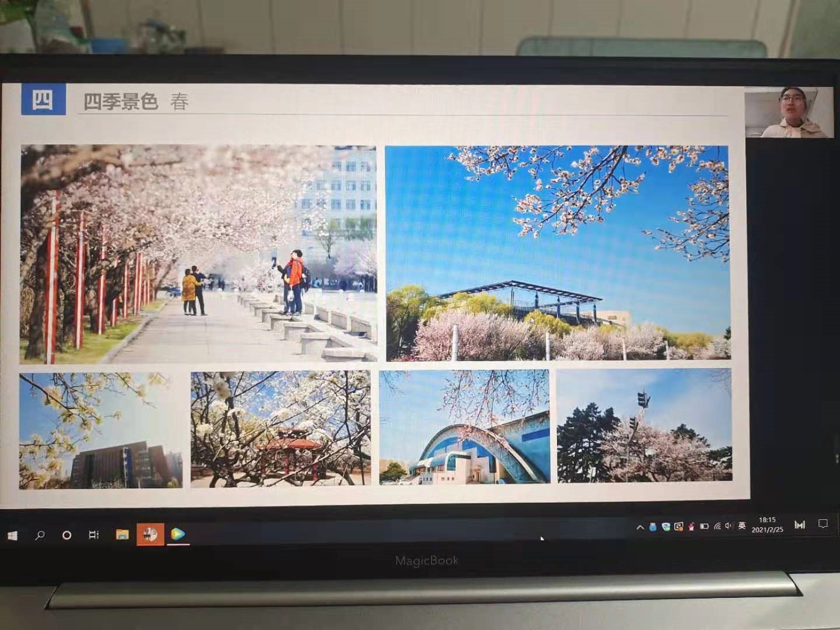Check battery status tray icon
Screen dimensions: 840x630
(704, 527)
